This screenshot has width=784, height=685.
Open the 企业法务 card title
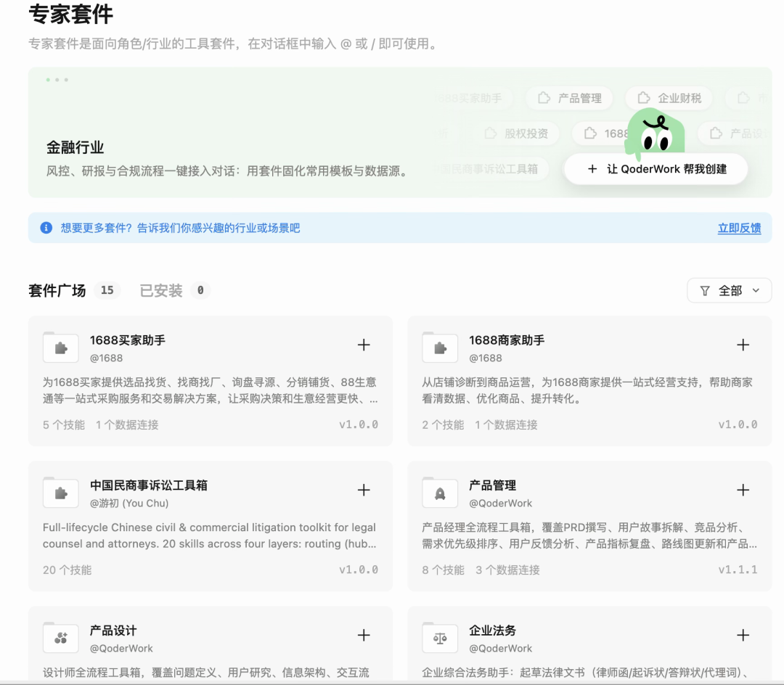(x=492, y=631)
